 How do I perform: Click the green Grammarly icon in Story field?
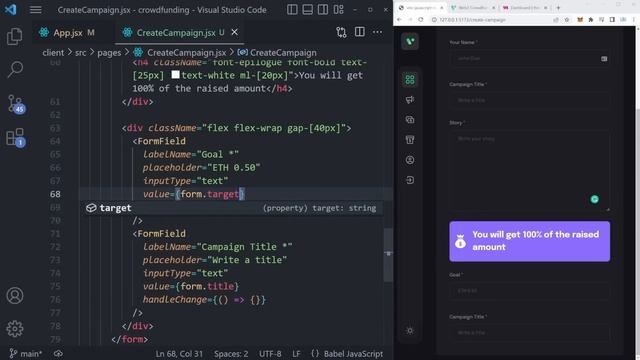coord(594,199)
